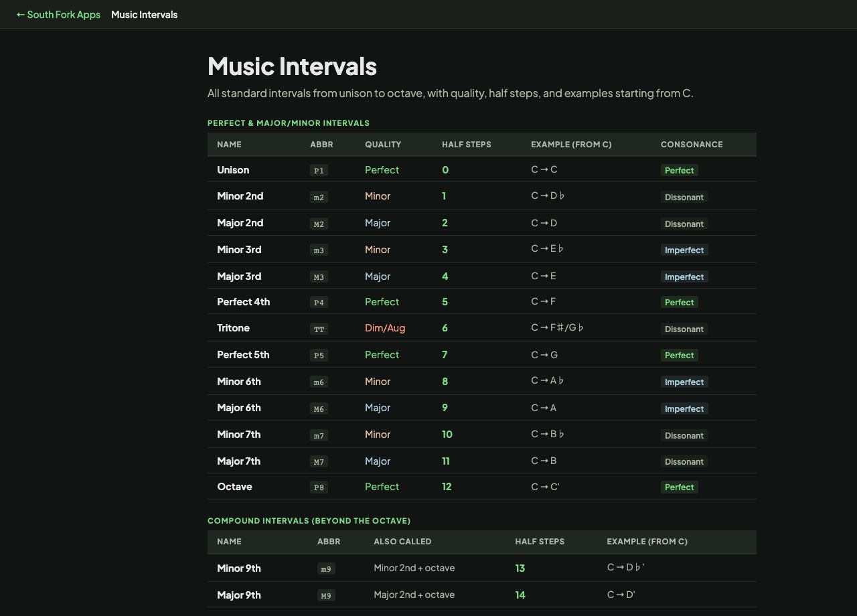Click the Perfect 4th interval name
The height and width of the screenshot is (616, 857).
point(244,302)
